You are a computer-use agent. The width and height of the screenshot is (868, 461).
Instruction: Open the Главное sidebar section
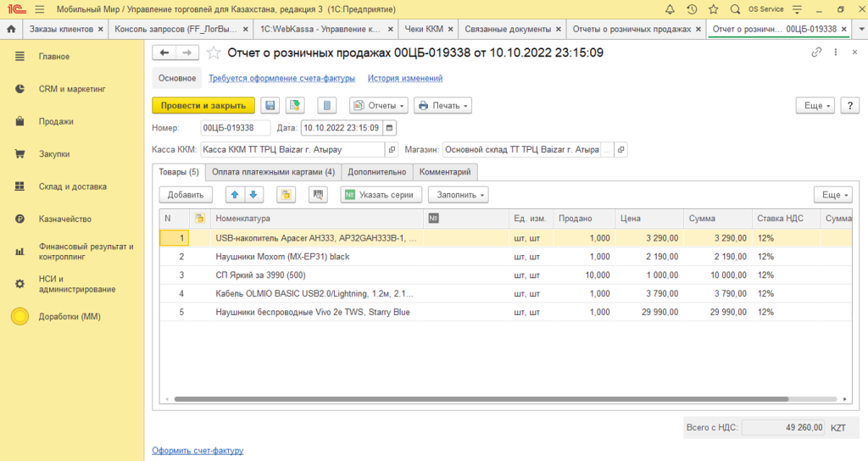click(x=54, y=57)
